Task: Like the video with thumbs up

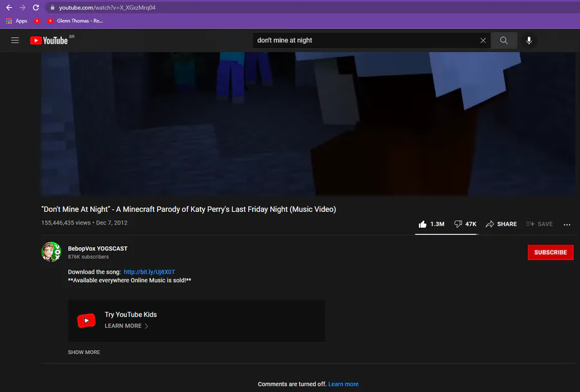Action: [431, 224]
